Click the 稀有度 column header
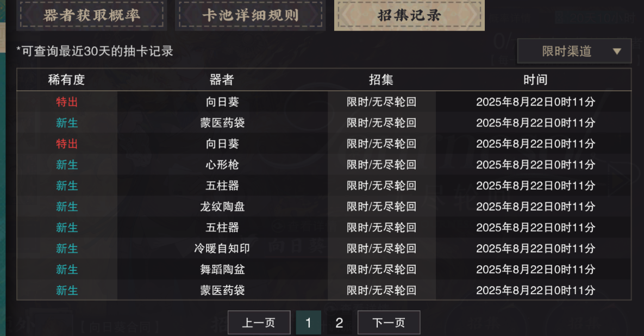Viewport: 644px width, 336px height. (x=66, y=80)
